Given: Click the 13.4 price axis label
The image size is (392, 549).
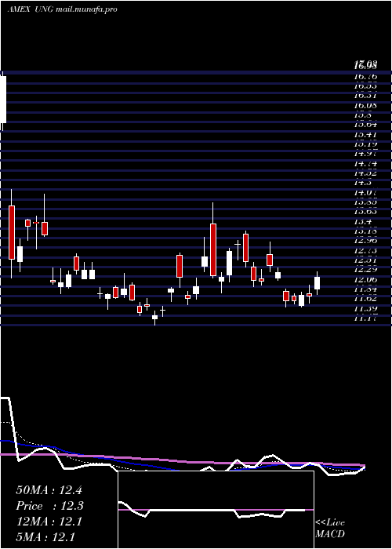Looking at the screenshot, I should pyautogui.click(x=362, y=222).
